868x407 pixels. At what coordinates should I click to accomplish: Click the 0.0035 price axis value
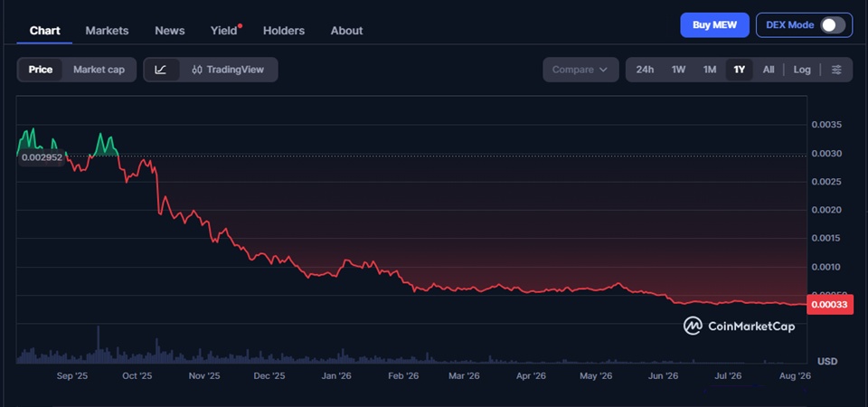[x=826, y=125]
